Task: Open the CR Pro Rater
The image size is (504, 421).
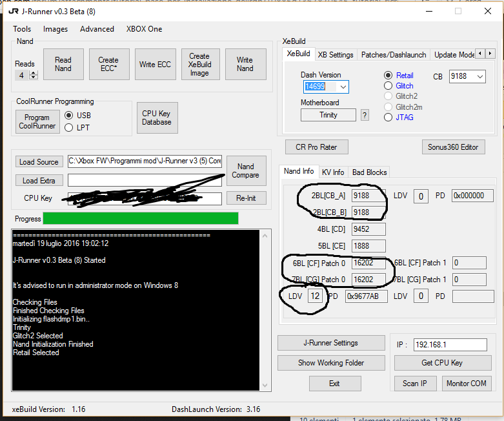Action: (x=316, y=147)
